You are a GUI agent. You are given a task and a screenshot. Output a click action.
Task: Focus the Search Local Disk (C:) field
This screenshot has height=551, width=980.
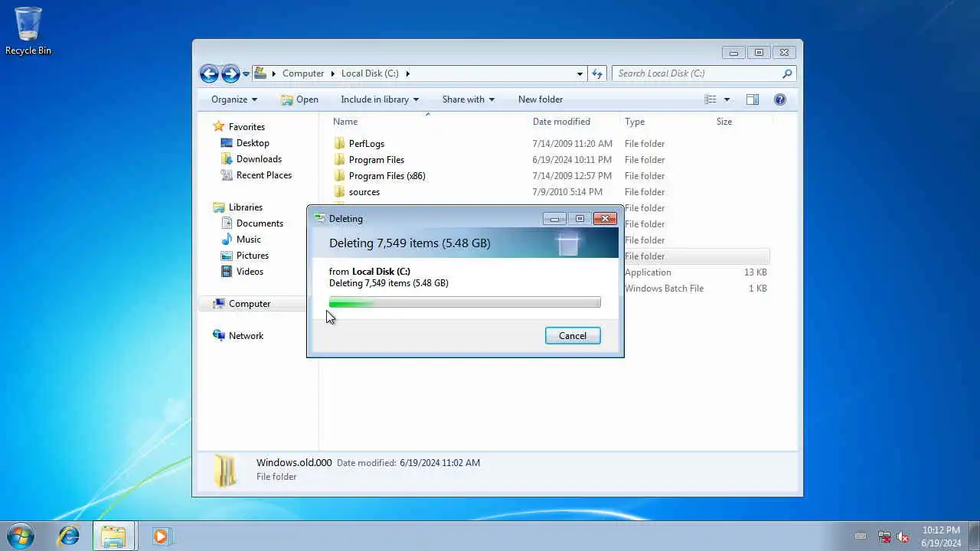pos(697,73)
